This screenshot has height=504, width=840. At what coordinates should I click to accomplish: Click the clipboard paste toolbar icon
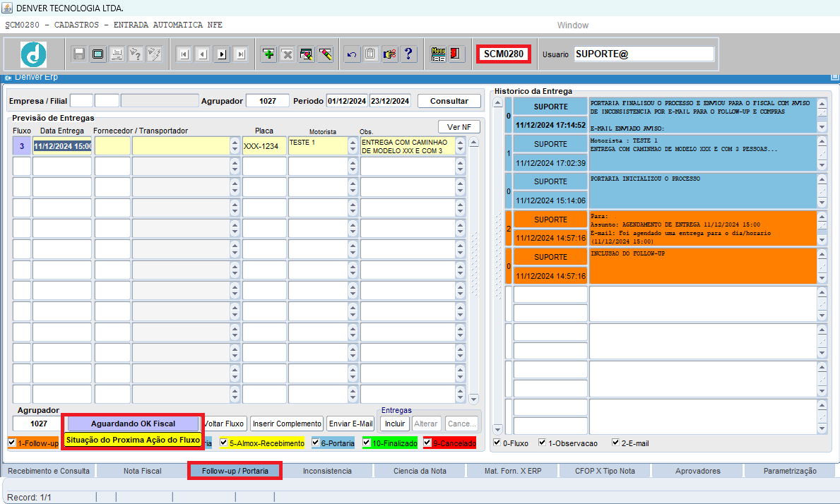click(x=371, y=54)
